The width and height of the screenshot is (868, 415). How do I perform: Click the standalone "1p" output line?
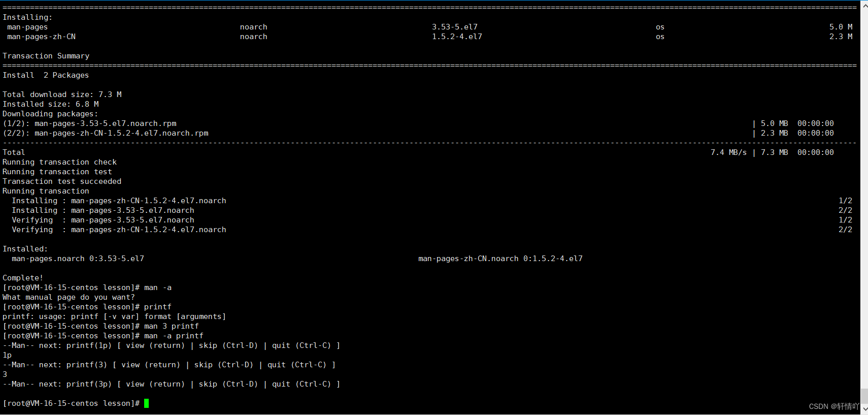click(x=7, y=355)
